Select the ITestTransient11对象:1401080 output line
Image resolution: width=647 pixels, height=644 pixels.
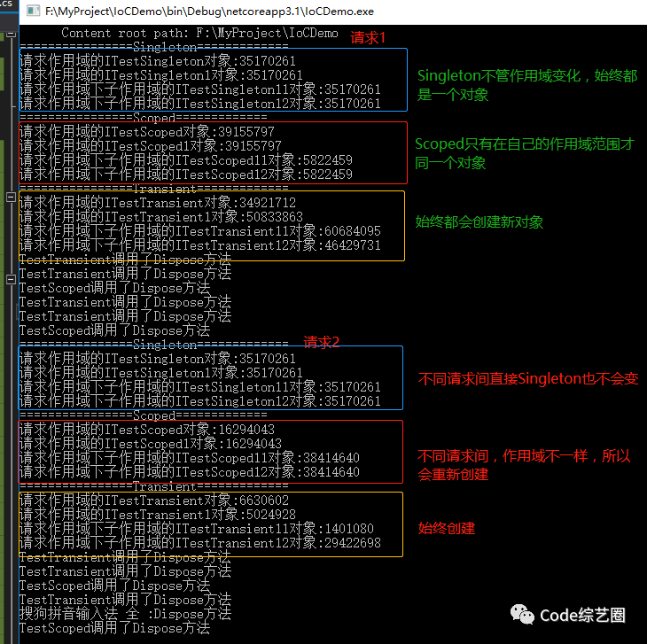pyautogui.click(x=197, y=529)
